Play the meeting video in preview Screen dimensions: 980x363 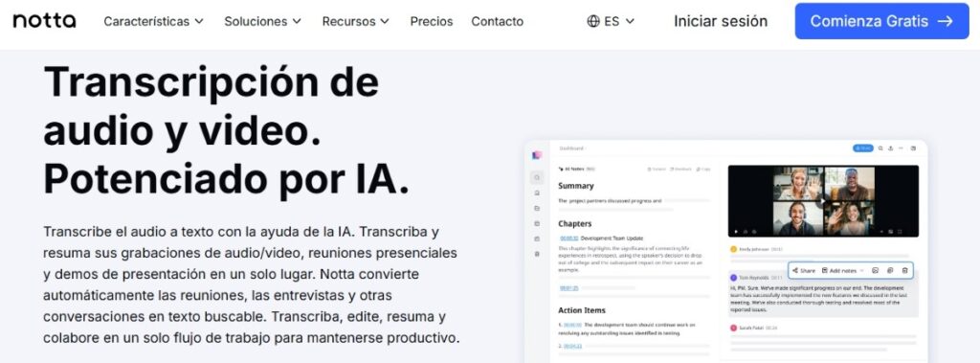coord(822,200)
